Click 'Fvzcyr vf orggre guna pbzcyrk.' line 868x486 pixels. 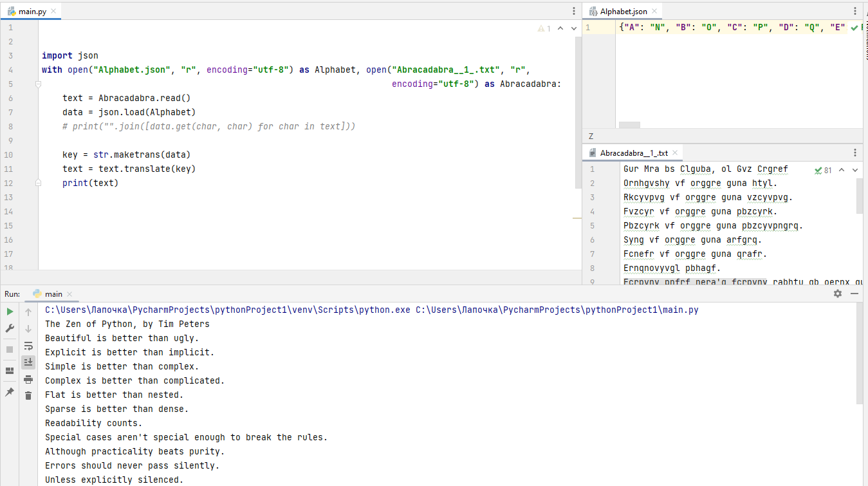tap(701, 212)
